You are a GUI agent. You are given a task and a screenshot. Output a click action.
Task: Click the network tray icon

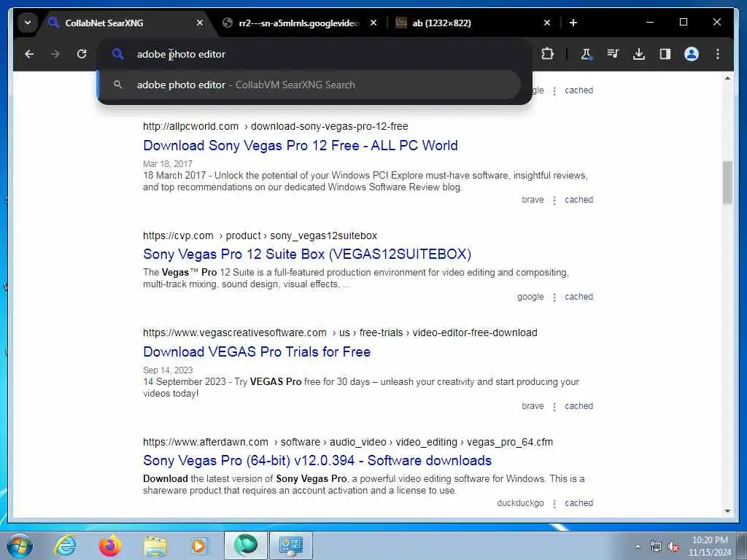tap(656, 547)
